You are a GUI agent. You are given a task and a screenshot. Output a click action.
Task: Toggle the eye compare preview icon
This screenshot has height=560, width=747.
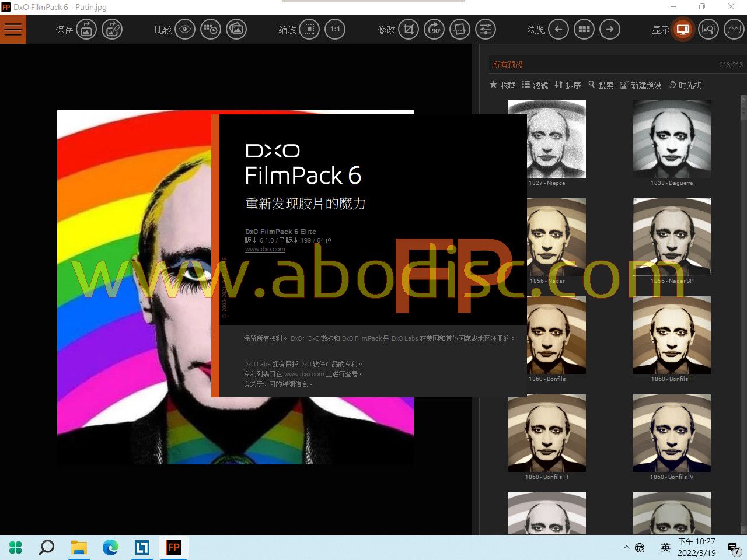(x=185, y=29)
